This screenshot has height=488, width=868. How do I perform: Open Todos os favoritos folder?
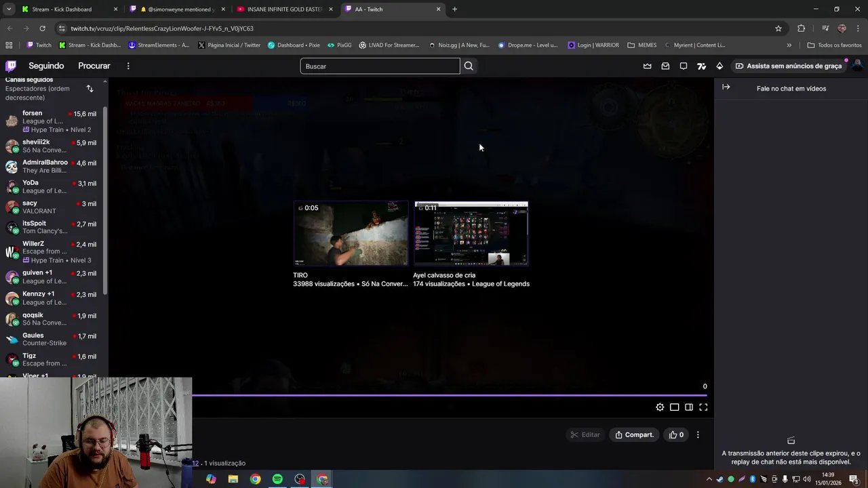point(834,45)
